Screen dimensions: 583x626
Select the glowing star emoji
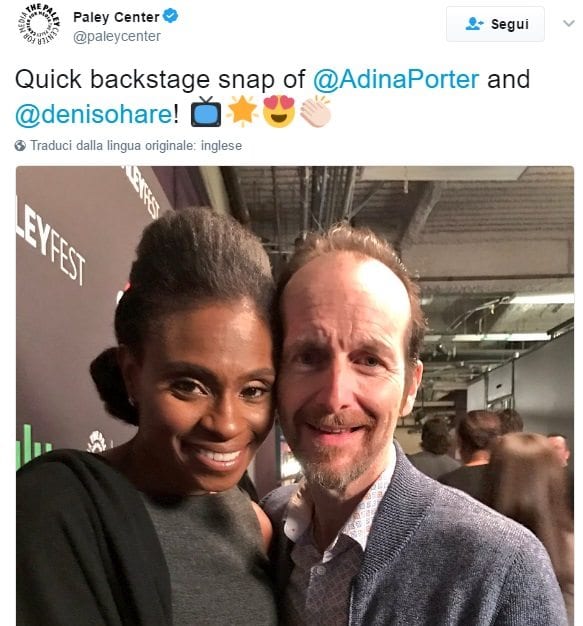[242, 112]
